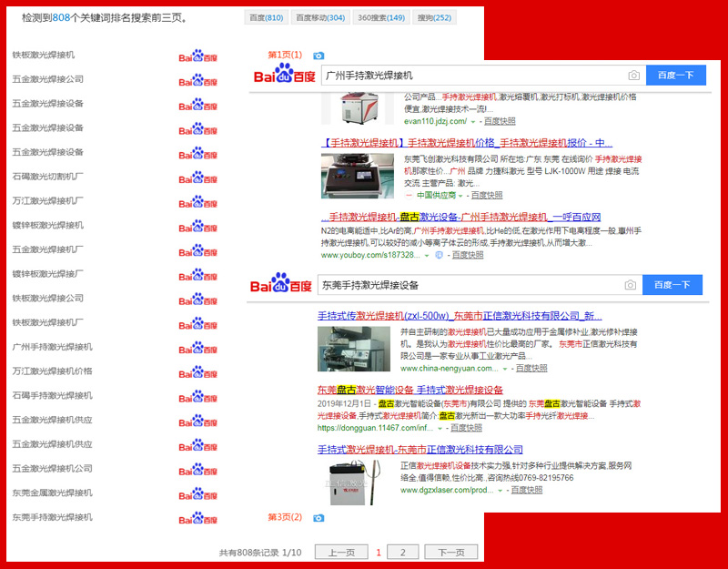Open screenshot camera icon beside 第1页(1)
The width and height of the screenshot is (728, 569).
(x=318, y=56)
